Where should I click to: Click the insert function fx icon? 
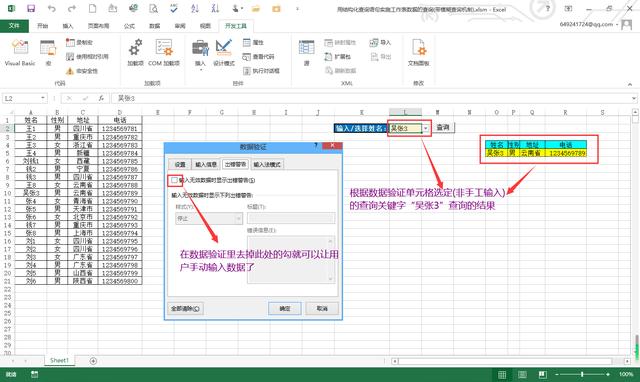pyautogui.click(x=101, y=98)
